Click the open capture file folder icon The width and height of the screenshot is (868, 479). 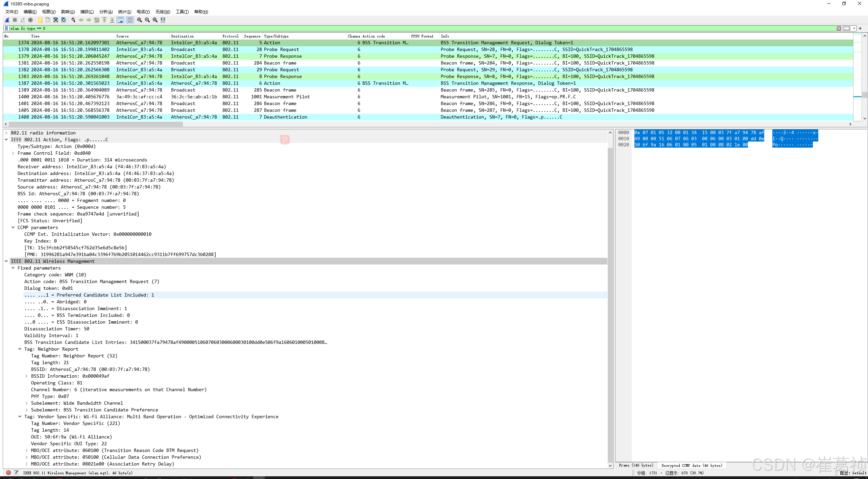(x=40, y=20)
